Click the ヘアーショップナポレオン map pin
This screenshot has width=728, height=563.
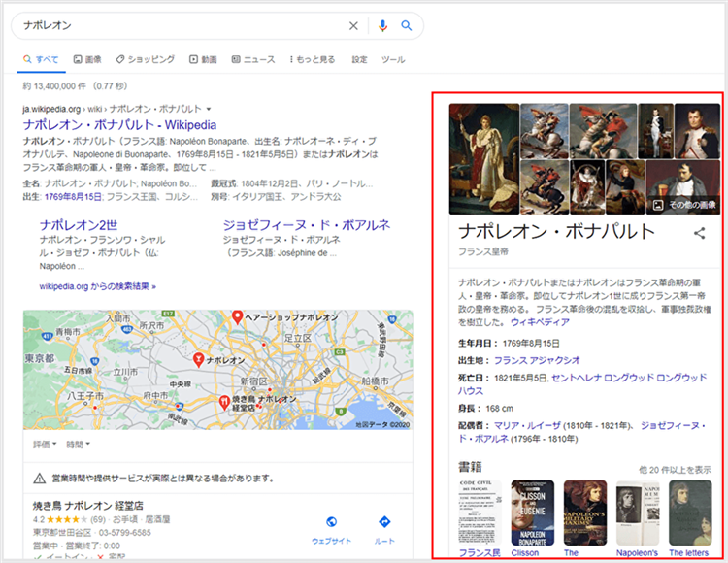(x=237, y=317)
